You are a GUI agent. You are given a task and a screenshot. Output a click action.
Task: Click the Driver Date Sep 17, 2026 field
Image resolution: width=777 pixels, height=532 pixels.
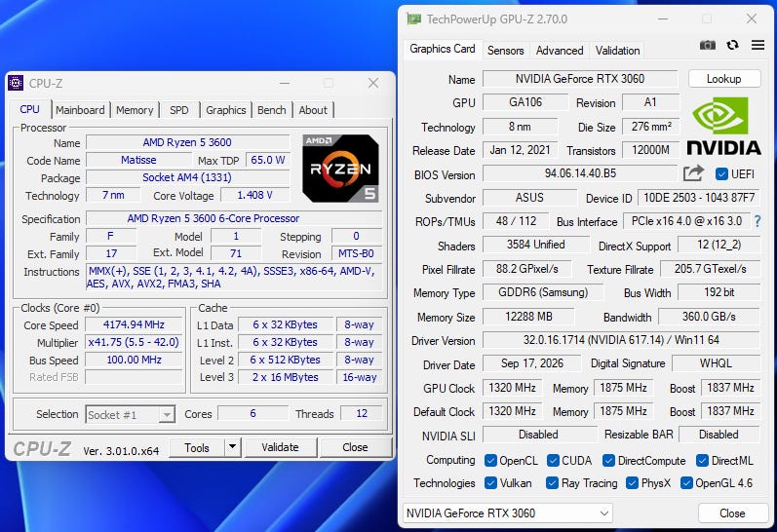531,363
